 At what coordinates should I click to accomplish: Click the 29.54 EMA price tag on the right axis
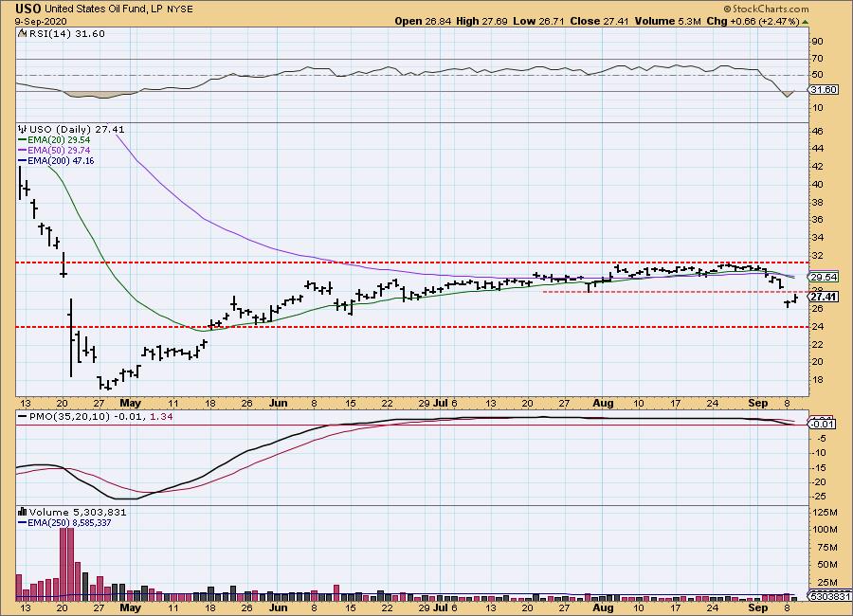824,277
